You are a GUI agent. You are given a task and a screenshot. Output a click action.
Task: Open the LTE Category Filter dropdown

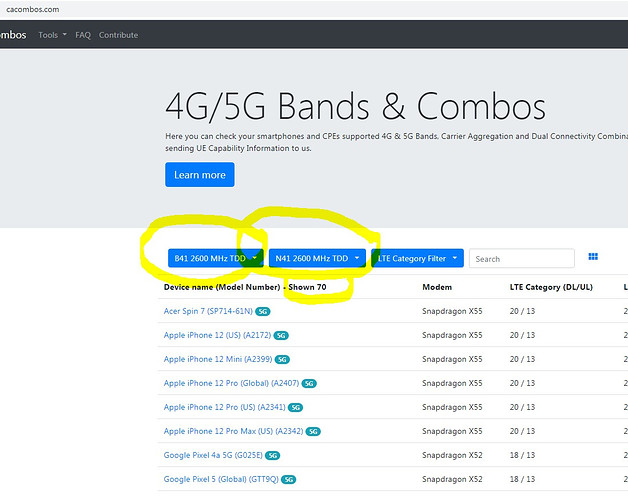(417, 258)
